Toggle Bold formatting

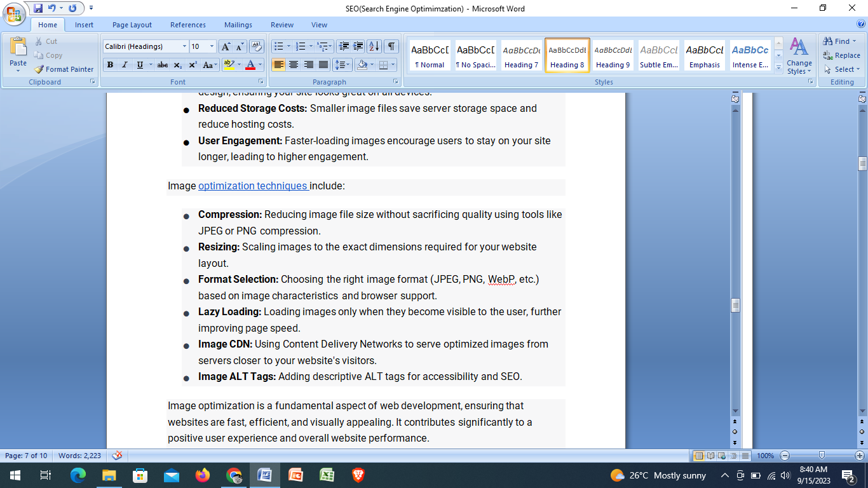(110, 64)
